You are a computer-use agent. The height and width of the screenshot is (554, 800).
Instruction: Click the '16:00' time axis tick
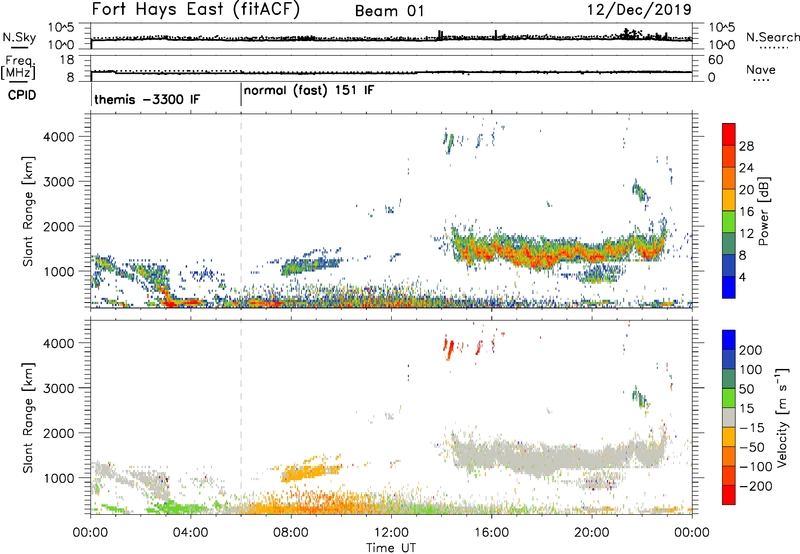pos(491,533)
